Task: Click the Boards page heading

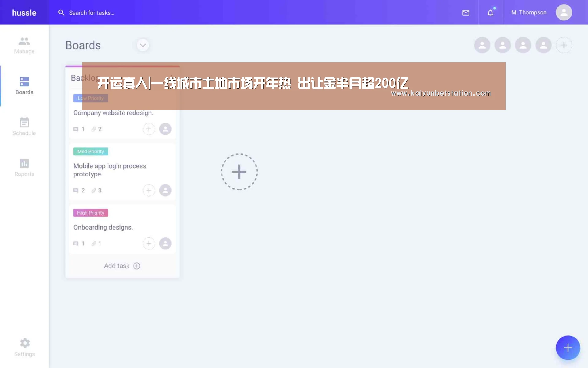Action: tap(83, 45)
